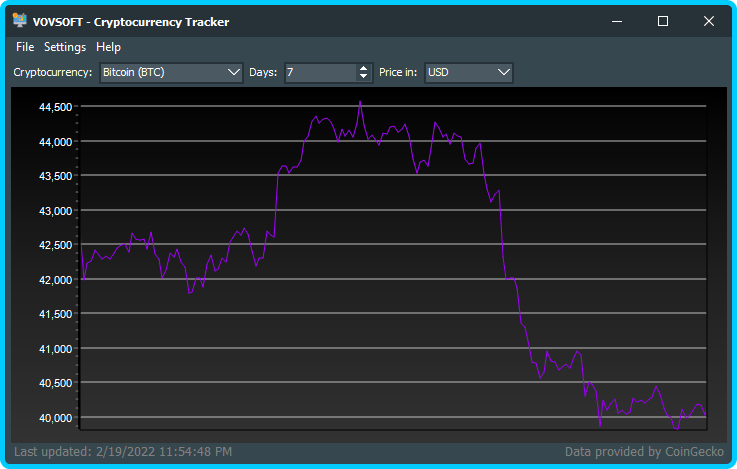Click the 43,500 axis label
Viewport: 737px width, 469px height.
click(x=55, y=176)
